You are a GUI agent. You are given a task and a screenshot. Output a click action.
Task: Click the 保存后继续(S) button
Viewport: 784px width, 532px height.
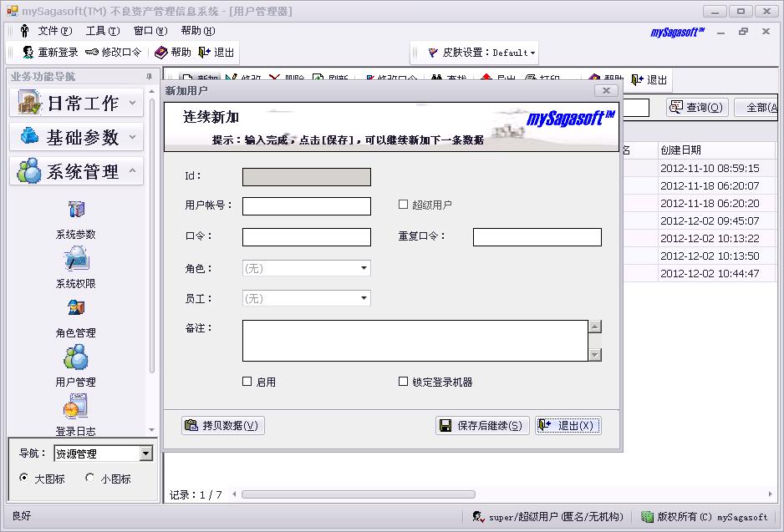482,426
